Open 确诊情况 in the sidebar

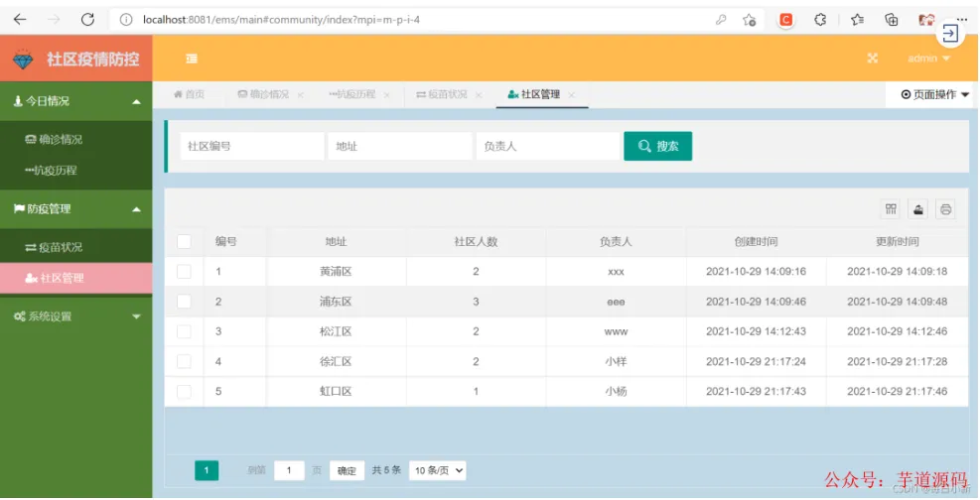tap(76, 139)
